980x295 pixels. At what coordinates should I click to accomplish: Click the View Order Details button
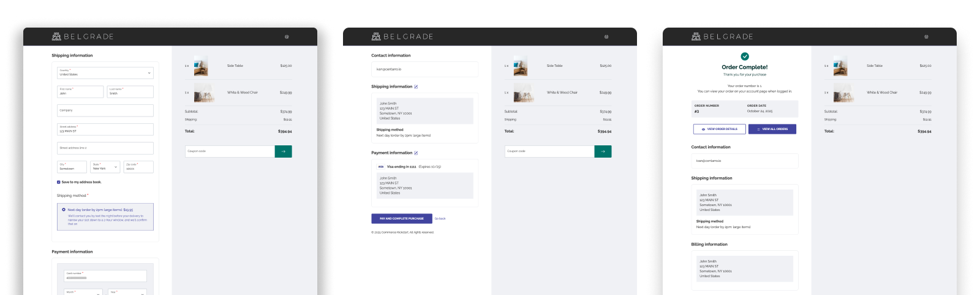tap(719, 129)
